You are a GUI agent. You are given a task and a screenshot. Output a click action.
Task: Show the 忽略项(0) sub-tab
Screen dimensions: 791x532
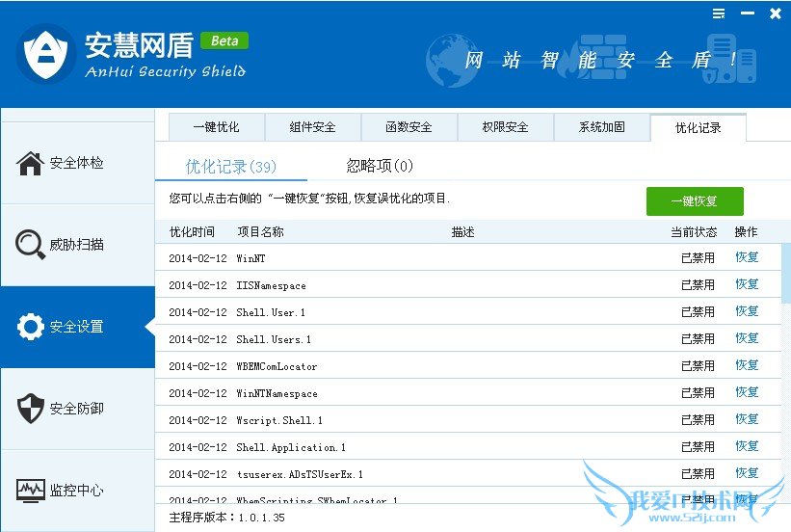pyautogui.click(x=380, y=166)
